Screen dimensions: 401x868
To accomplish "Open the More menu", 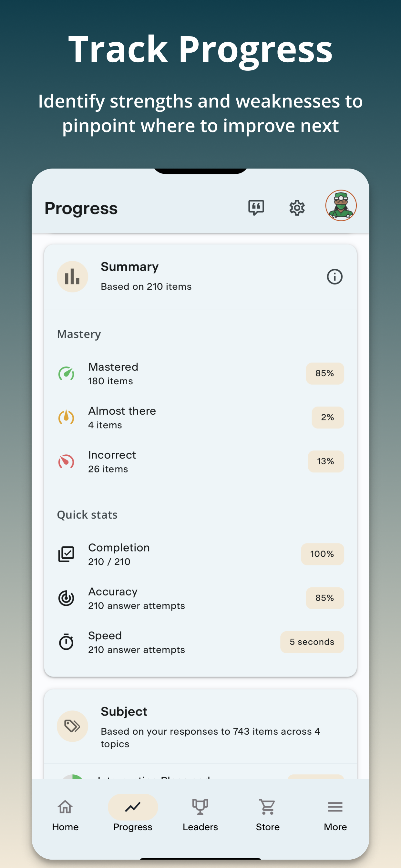I will click(x=335, y=815).
